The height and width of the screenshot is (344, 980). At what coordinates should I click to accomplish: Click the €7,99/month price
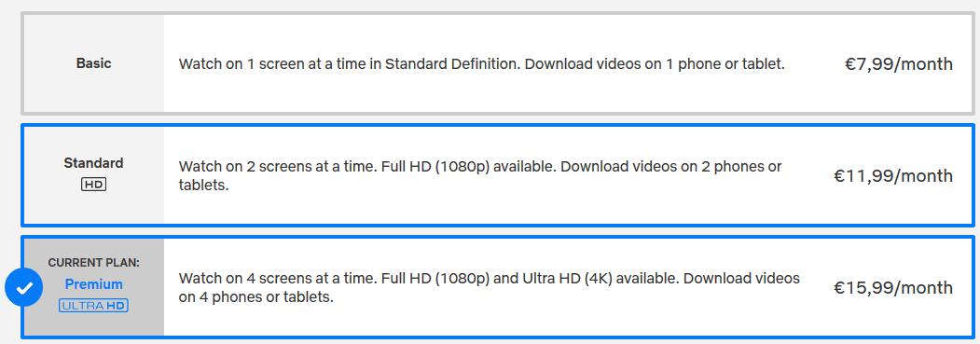coord(899,63)
